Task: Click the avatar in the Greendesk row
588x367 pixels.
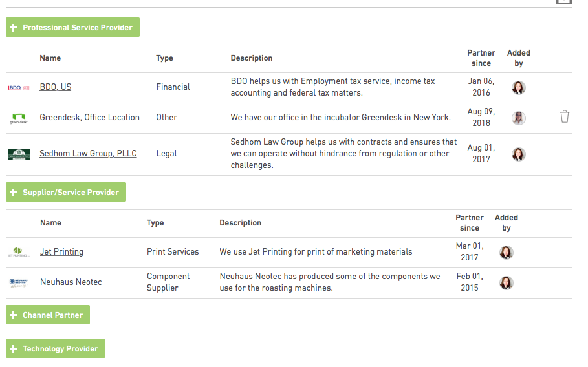Action: (518, 118)
